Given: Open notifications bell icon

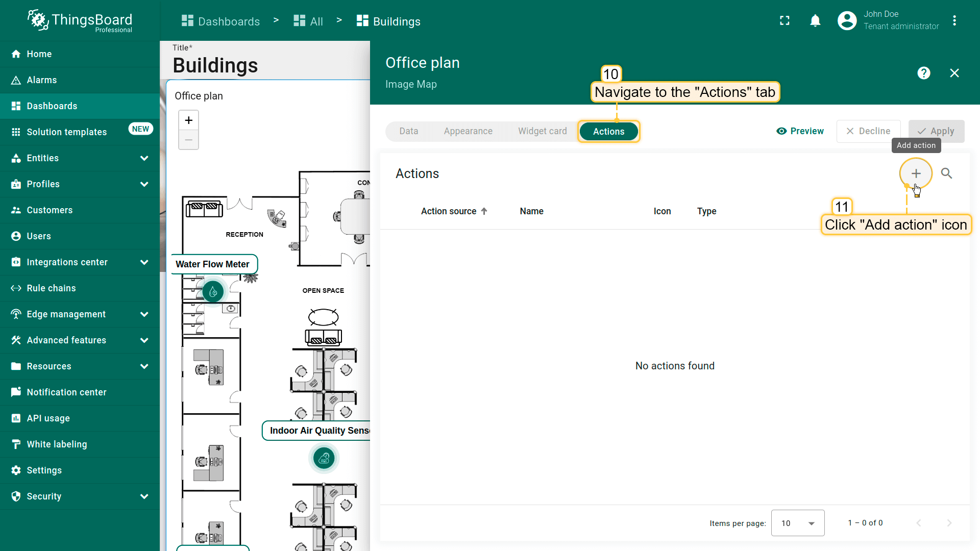Looking at the screenshot, I should (x=815, y=21).
